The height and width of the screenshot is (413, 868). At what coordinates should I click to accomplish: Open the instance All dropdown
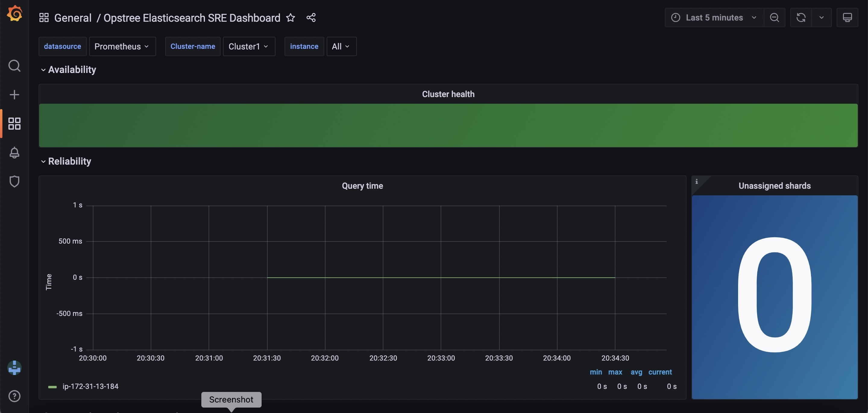pos(341,46)
